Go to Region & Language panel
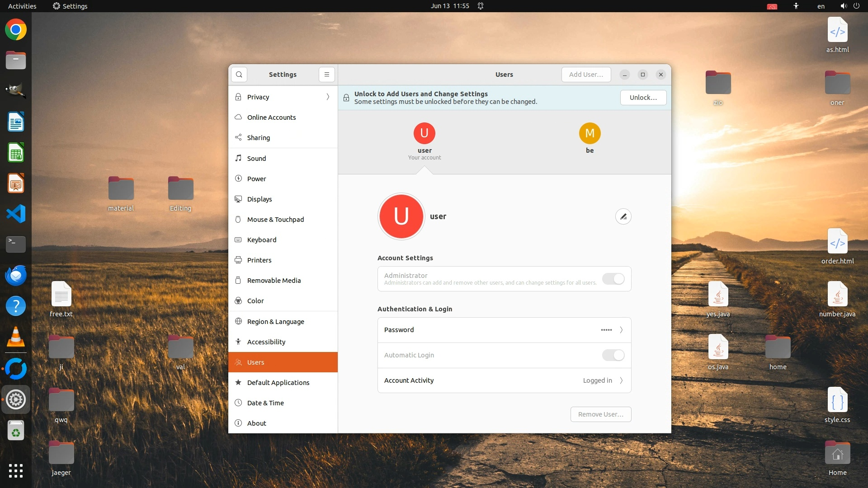 pyautogui.click(x=275, y=322)
